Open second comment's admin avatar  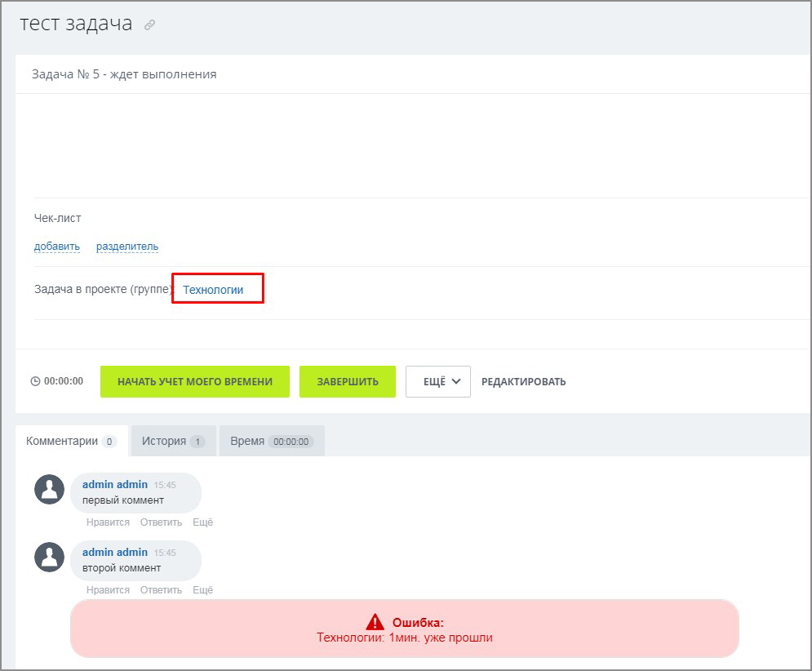tap(49, 557)
